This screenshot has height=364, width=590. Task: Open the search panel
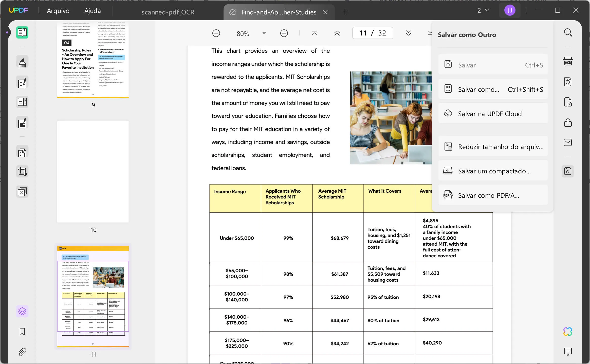[568, 32]
